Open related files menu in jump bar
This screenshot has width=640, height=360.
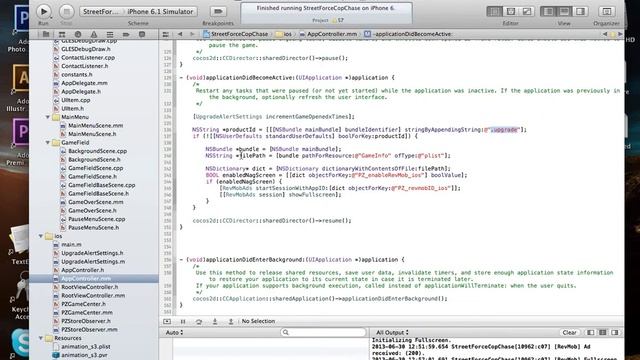coord(165,34)
